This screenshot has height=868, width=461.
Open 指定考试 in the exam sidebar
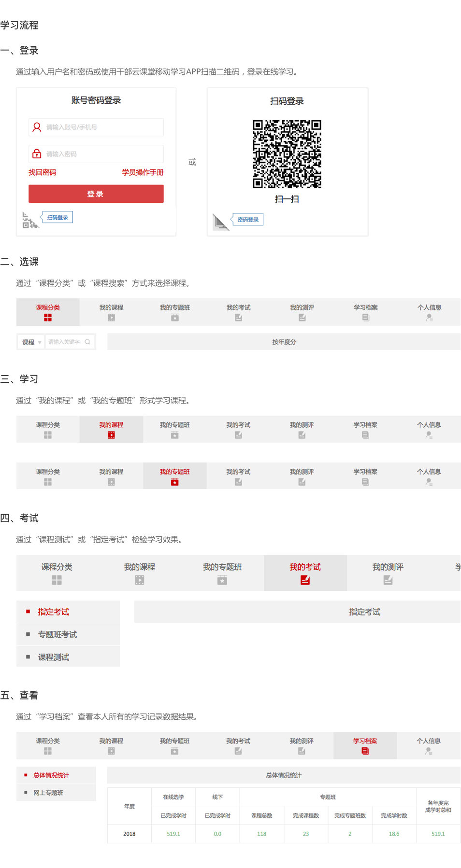[x=68, y=612]
